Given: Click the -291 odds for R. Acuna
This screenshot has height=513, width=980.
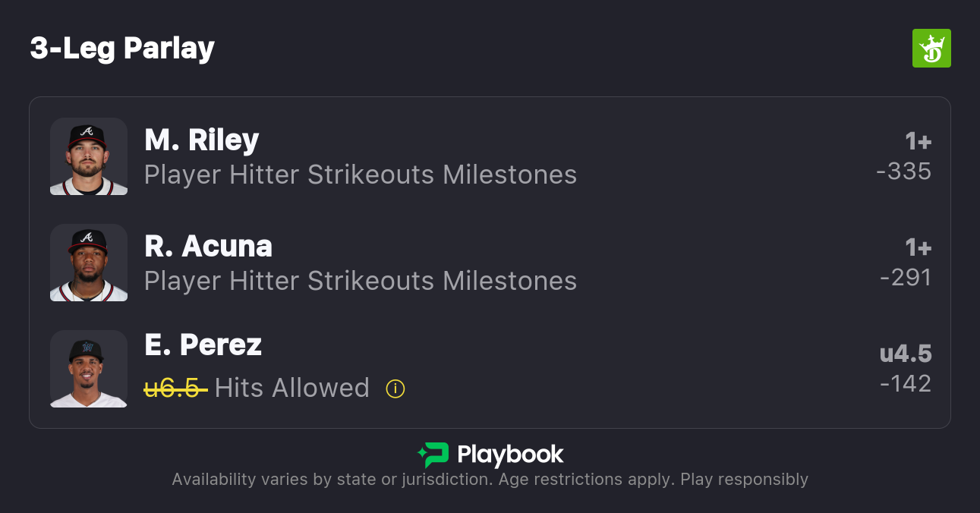Looking at the screenshot, I should click(906, 278).
